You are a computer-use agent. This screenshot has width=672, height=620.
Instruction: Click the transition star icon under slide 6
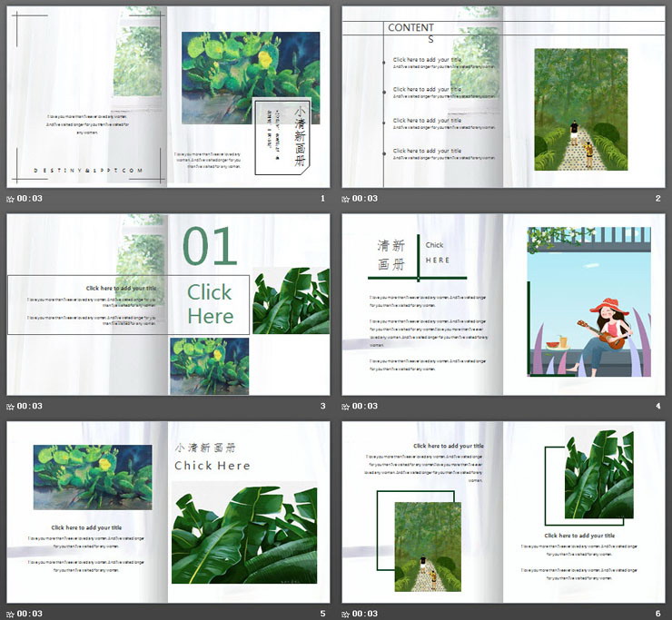click(346, 615)
